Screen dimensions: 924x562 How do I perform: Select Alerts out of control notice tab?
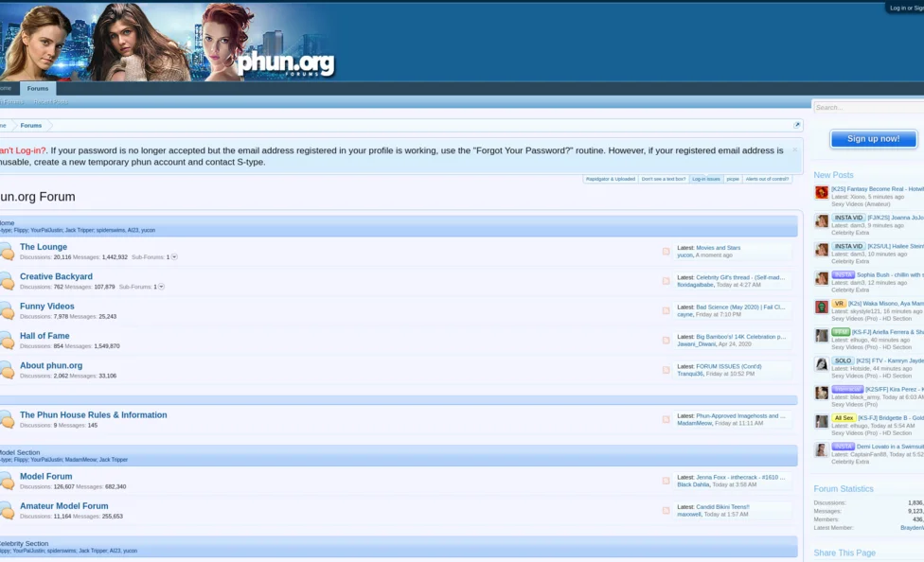(767, 179)
